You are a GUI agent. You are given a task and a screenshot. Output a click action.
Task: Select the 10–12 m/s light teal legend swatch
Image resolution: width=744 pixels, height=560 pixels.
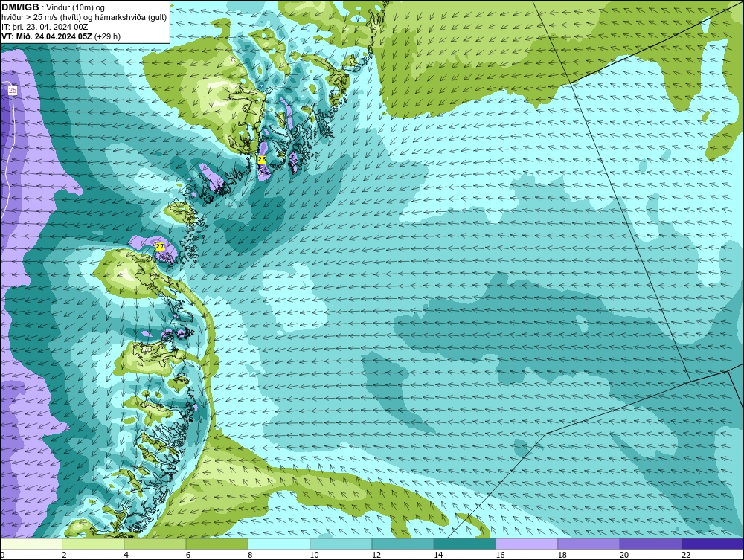click(x=341, y=544)
